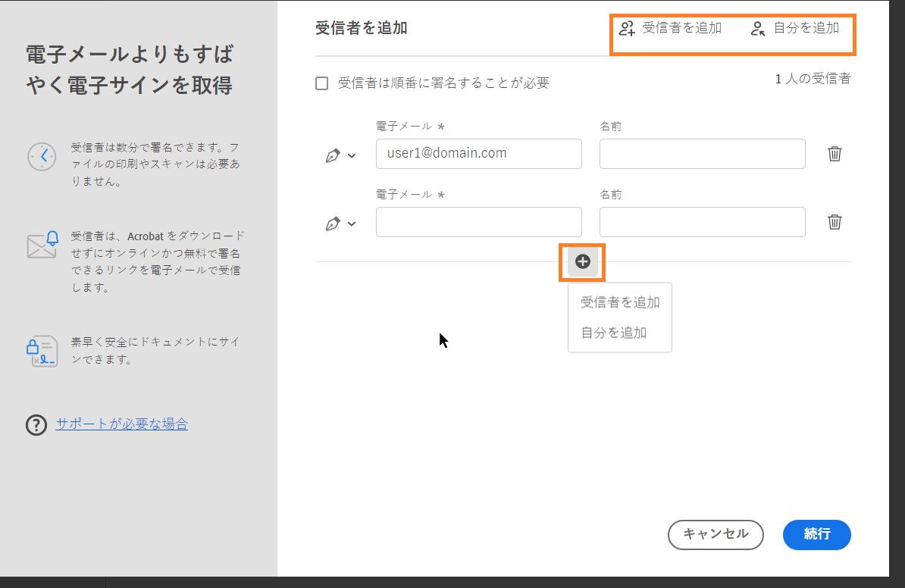The image size is (905, 588).
Task: Click the 続行 button
Action: tap(816, 534)
